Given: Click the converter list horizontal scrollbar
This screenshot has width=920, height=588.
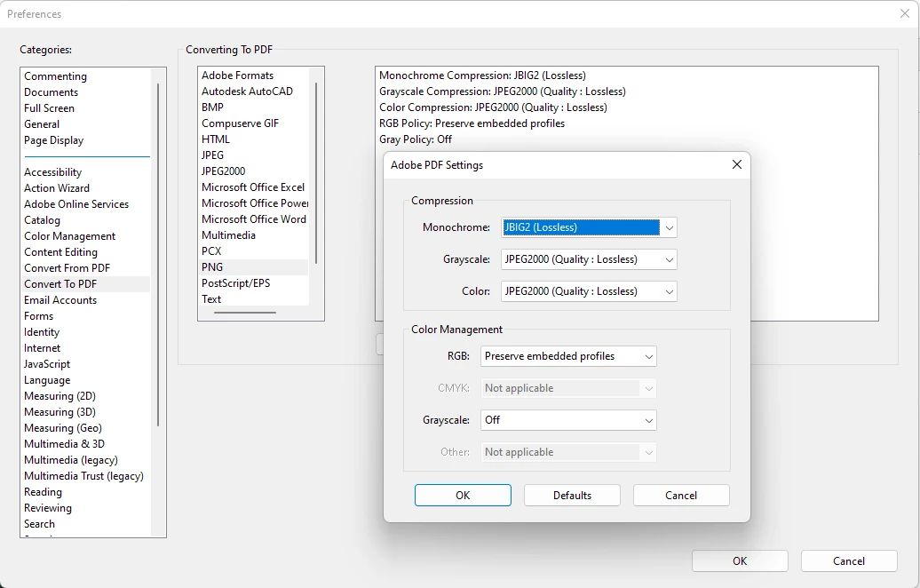Looking at the screenshot, I should pos(245,312).
